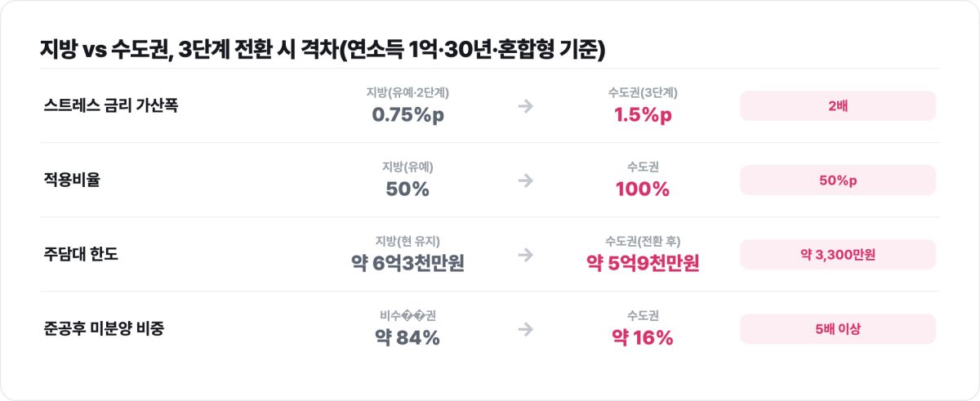Click the 약 6억3천만원 value
980x401 pixels.
[408, 264]
